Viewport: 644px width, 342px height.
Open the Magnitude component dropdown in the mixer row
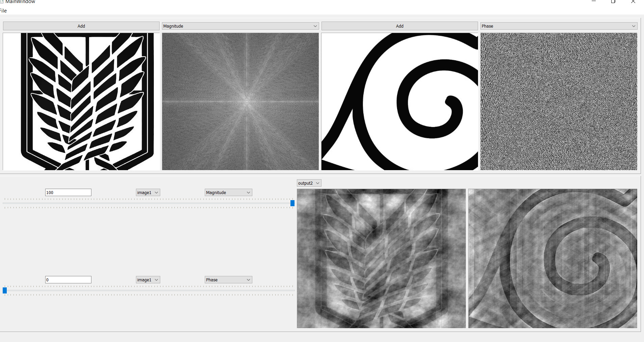click(228, 192)
